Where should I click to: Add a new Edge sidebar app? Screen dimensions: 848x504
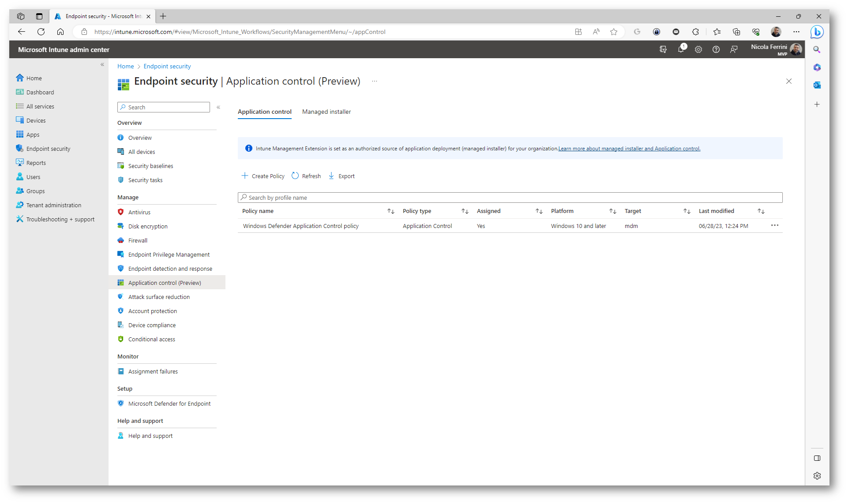817,105
